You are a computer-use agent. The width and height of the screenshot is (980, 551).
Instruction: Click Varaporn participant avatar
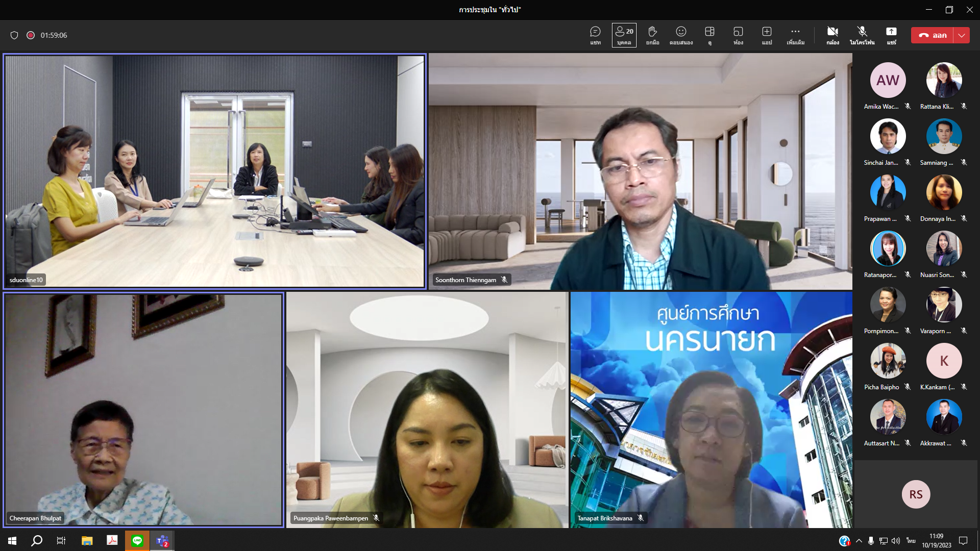coord(944,305)
